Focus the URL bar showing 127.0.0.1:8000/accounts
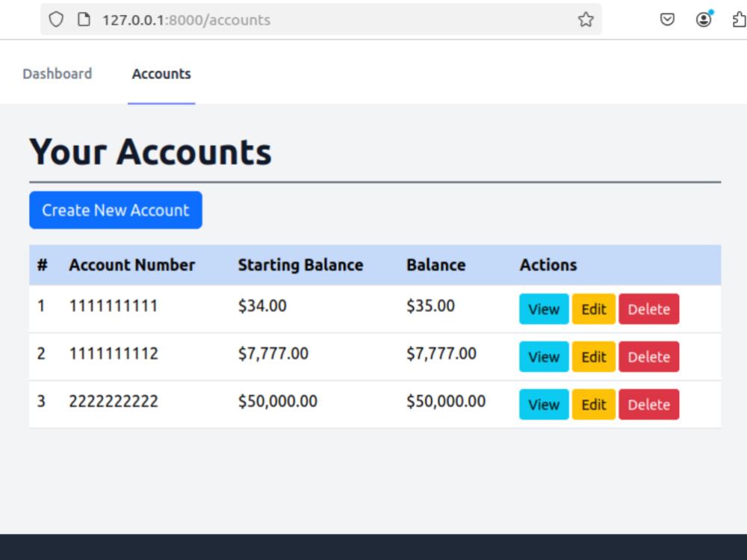747x560 pixels. click(x=320, y=19)
